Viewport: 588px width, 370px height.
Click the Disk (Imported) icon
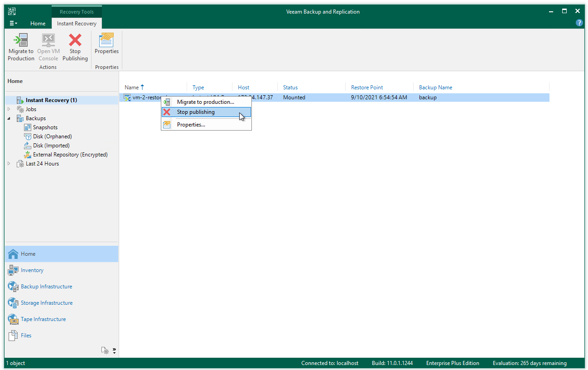[28, 146]
